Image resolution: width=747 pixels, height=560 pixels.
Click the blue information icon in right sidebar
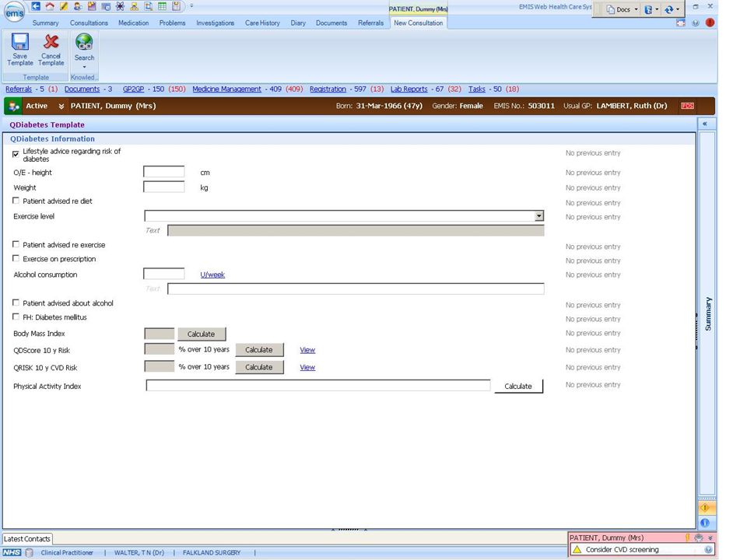pos(706,523)
